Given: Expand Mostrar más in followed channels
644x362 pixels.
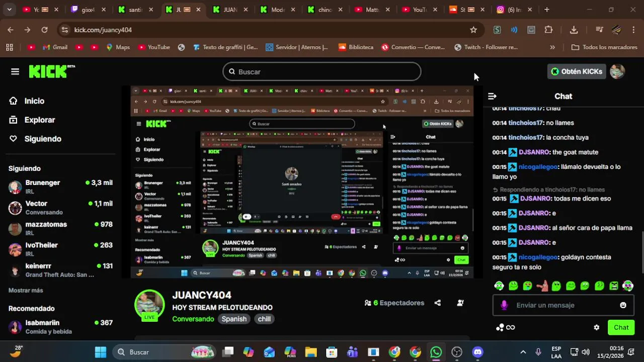Looking at the screenshot, I should pos(26,290).
